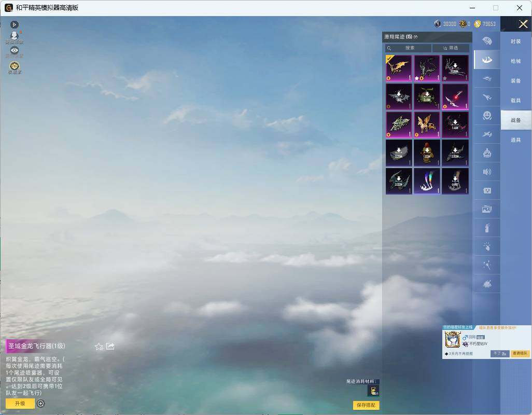Select the green leaf wing trail

tap(399, 125)
